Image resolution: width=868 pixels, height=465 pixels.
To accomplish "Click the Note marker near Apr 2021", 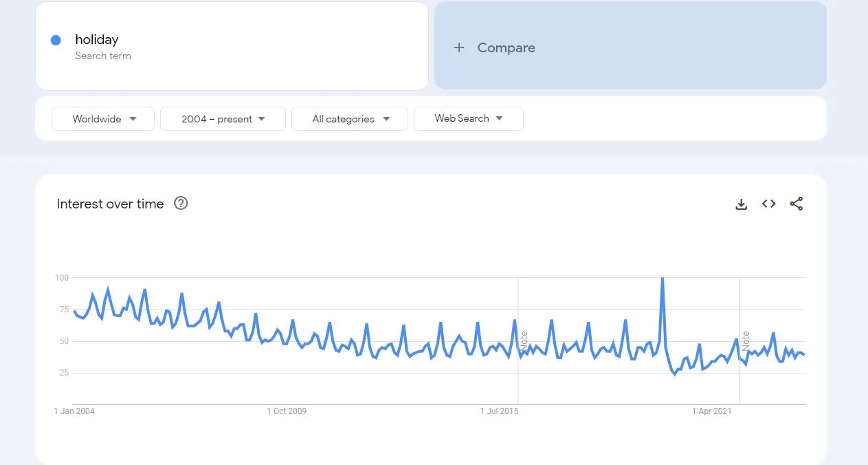I will click(746, 341).
